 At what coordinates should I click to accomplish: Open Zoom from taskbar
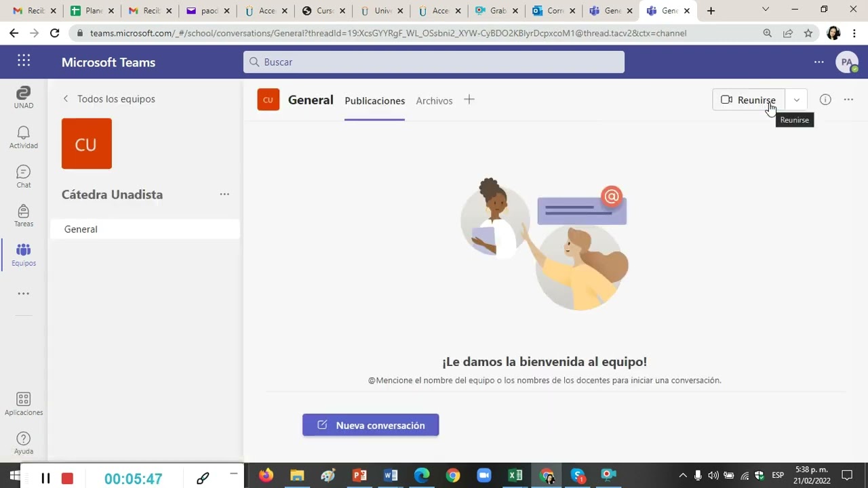pyautogui.click(x=484, y=475)
